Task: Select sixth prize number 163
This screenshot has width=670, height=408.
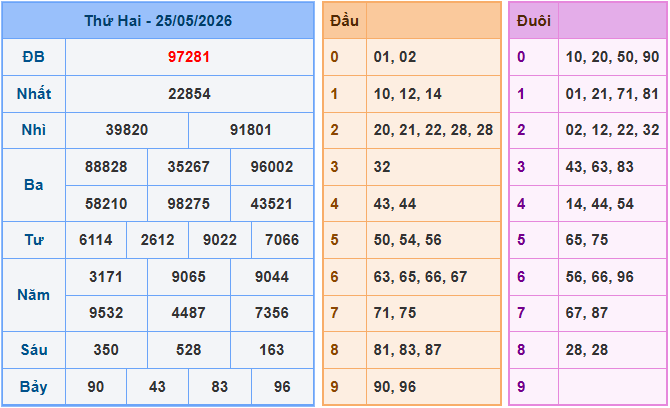Action: point(272,350)
